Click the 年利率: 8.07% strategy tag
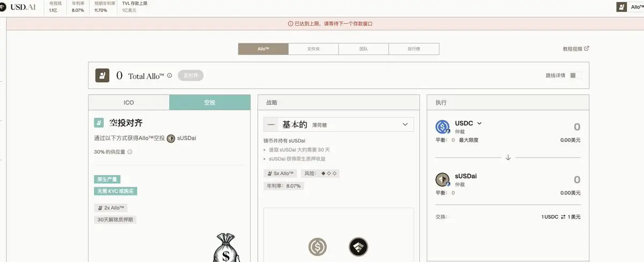The image size is (644, 262). pyautogui.click(x=283, y=186)
